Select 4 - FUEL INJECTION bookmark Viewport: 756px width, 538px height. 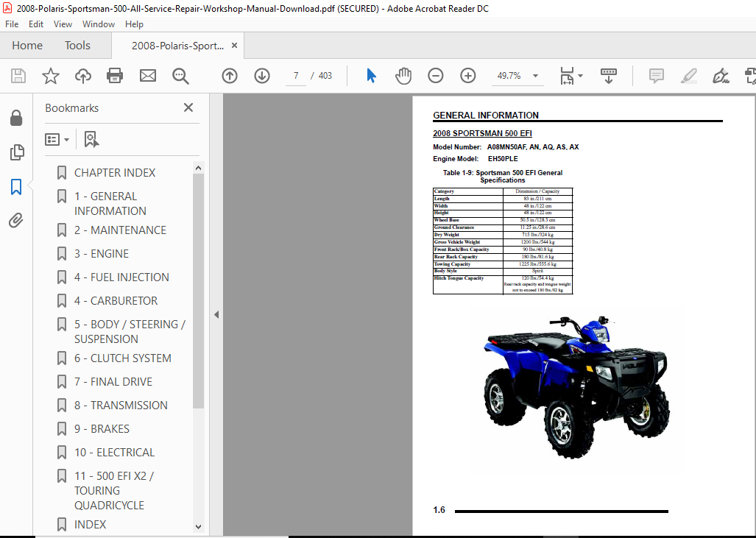click(121, 277)
